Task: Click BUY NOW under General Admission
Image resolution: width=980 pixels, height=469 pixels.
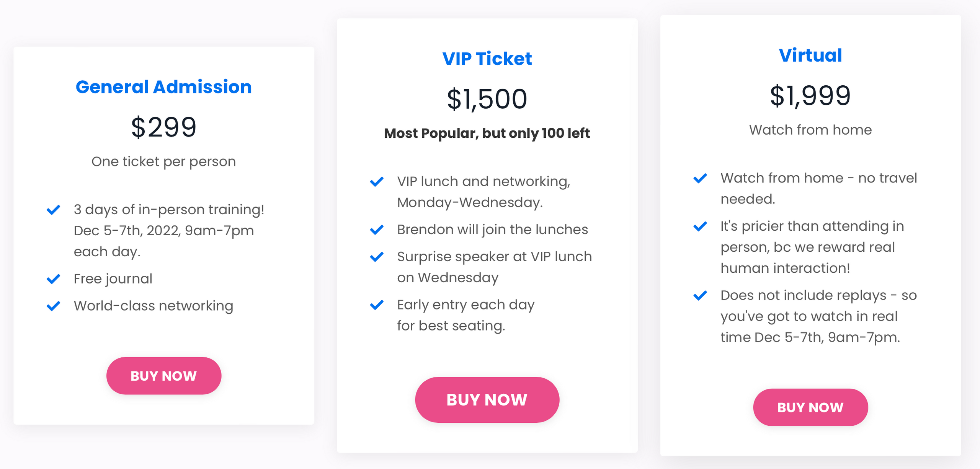Action: [163, 376]
